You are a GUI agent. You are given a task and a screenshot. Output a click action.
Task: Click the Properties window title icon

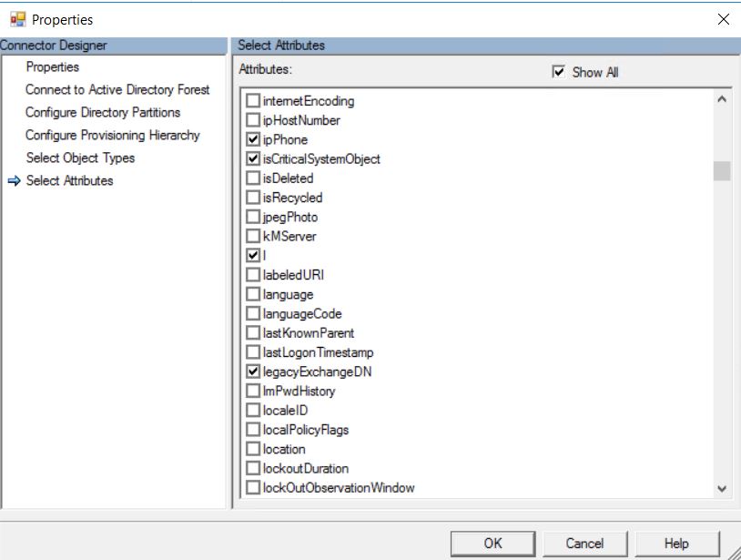point(17,19)
